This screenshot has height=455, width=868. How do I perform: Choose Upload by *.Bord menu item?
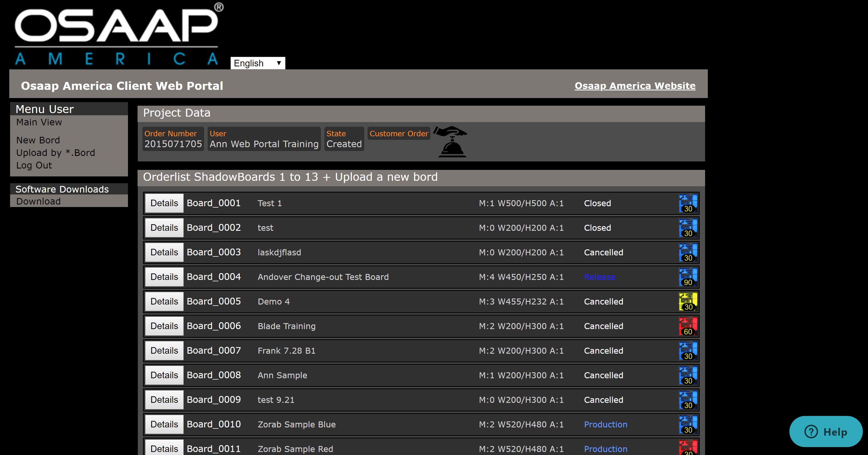tap(56, 153)
